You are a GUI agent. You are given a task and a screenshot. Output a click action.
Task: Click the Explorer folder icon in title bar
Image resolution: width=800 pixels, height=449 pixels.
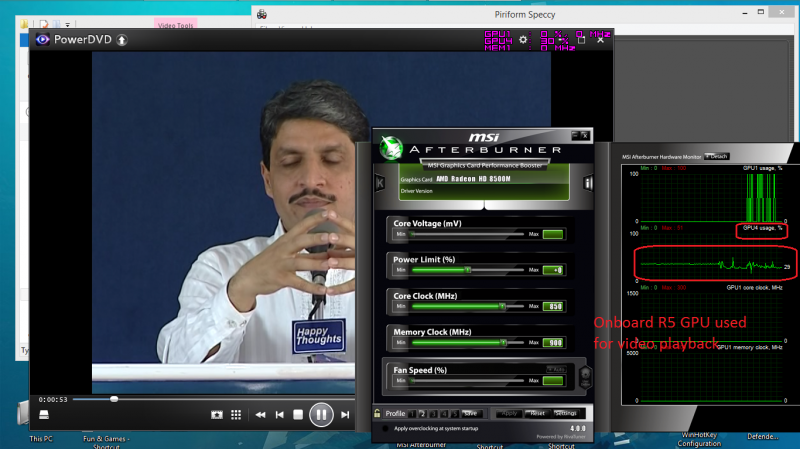24,24
